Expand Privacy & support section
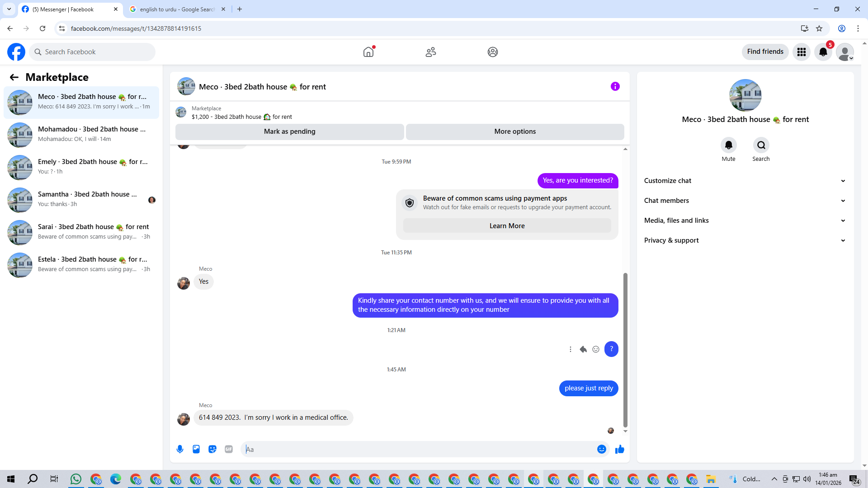The height and width of the screenshot is (488, 868). click(745, 240)
